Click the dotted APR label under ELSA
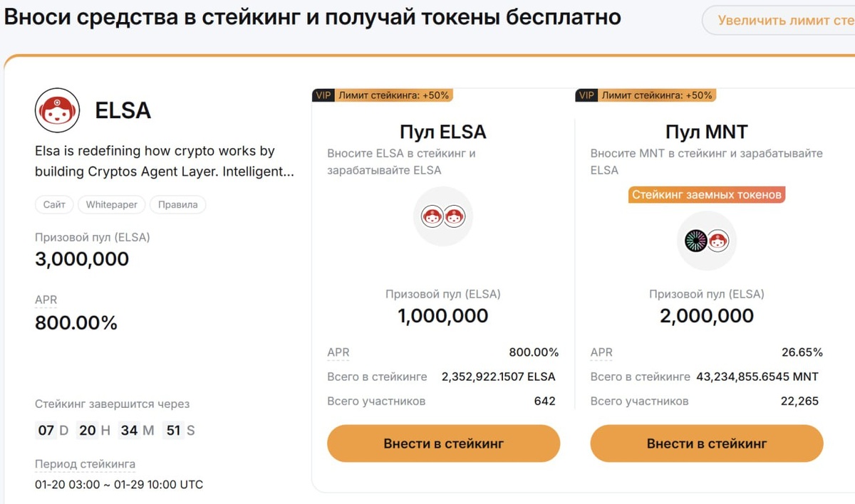Image resolution: width=855 pixels, height=504 pixels. point(46,300)
